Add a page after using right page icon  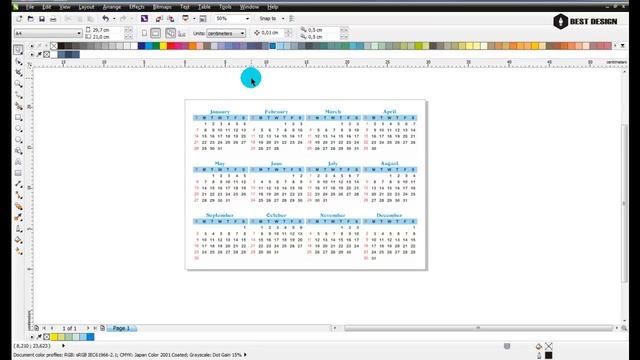pos(102,328)
